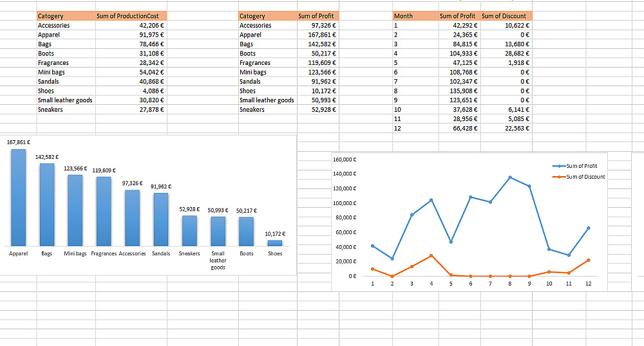Select month 4 discount 28,682 €

click(506, 53)
